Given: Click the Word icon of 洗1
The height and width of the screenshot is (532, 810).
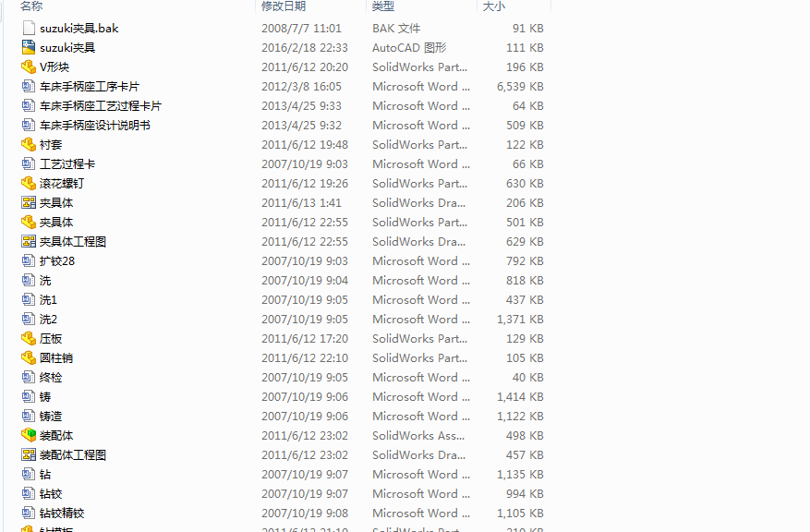Looking at the screenshot, I should tap(29, 299).
